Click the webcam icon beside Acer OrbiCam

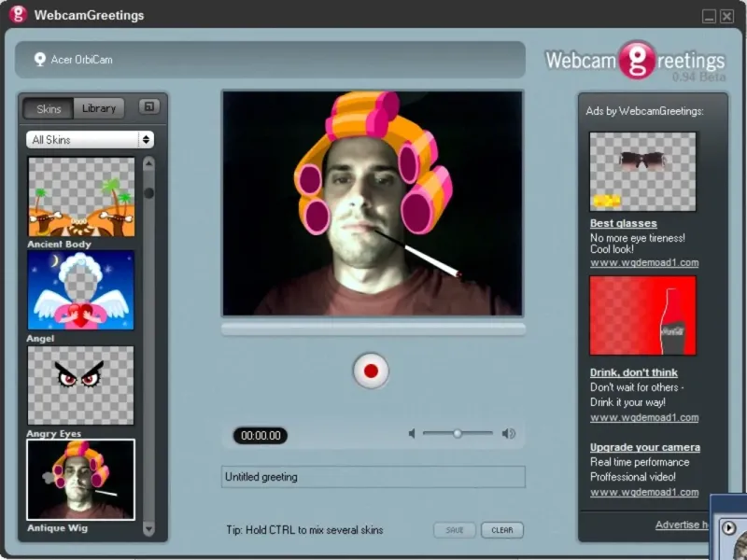[x=40, y=60]
